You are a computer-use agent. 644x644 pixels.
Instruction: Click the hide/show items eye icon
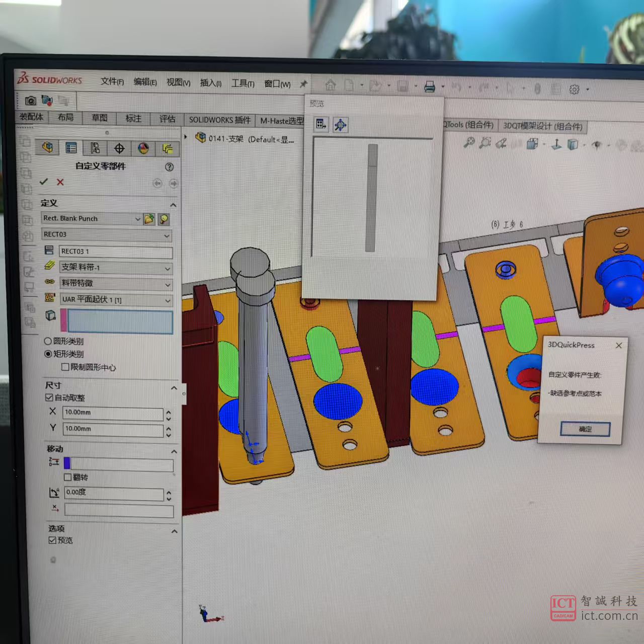tap(597, 145)
